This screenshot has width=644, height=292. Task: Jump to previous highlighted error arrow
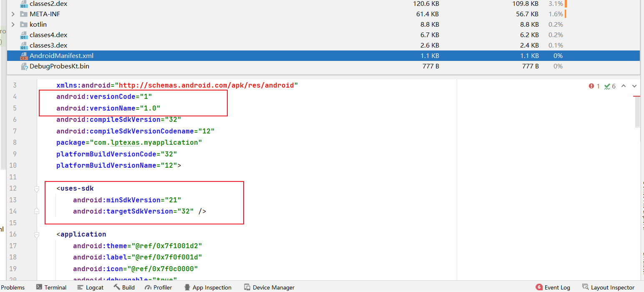click(624, 86)
